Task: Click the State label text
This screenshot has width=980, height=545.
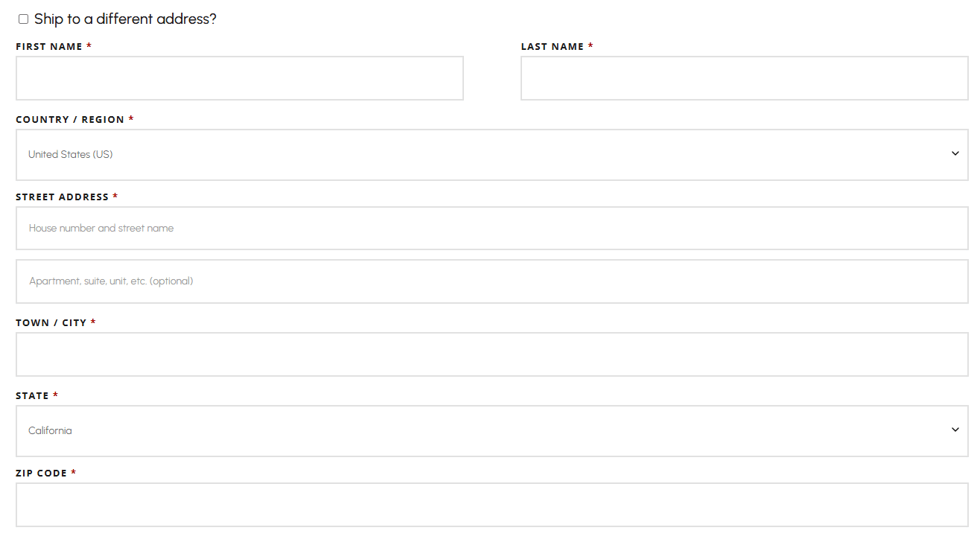Action: 30,395
